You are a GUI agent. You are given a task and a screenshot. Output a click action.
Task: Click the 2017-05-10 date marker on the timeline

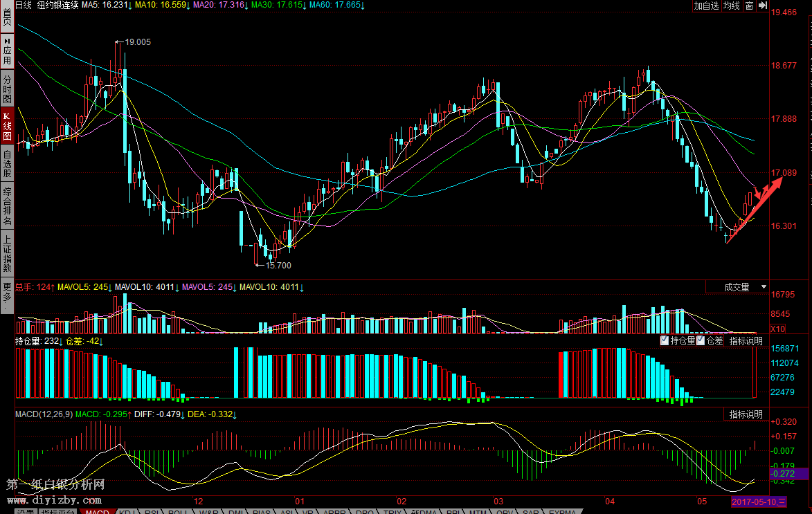759,501
